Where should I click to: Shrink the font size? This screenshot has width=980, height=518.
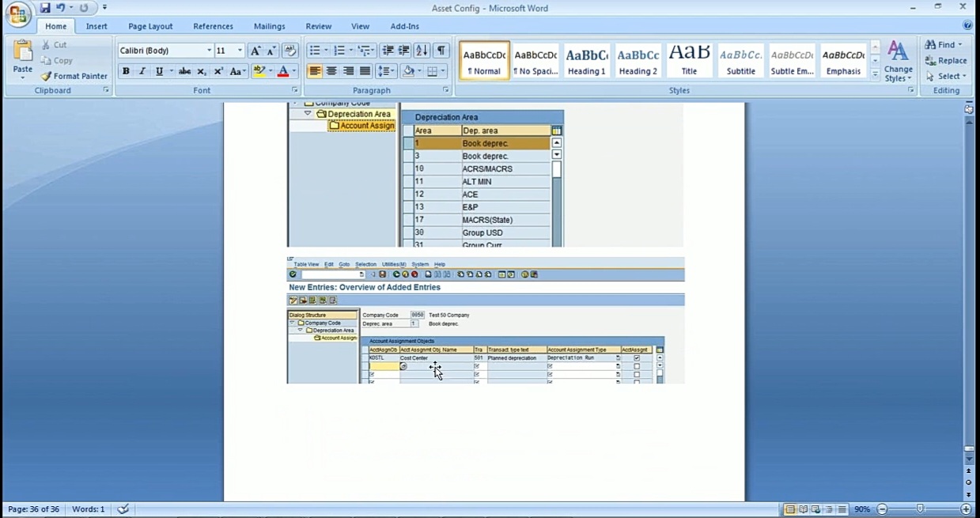271,51
